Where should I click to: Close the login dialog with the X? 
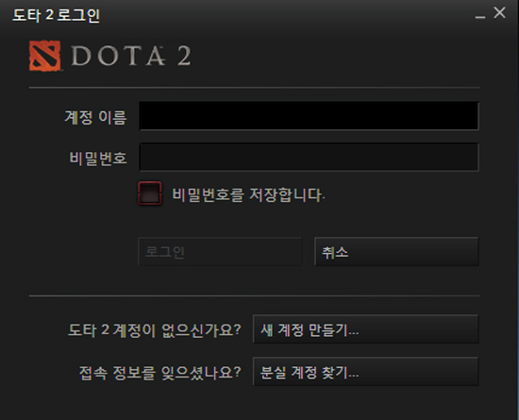(499, 13)
